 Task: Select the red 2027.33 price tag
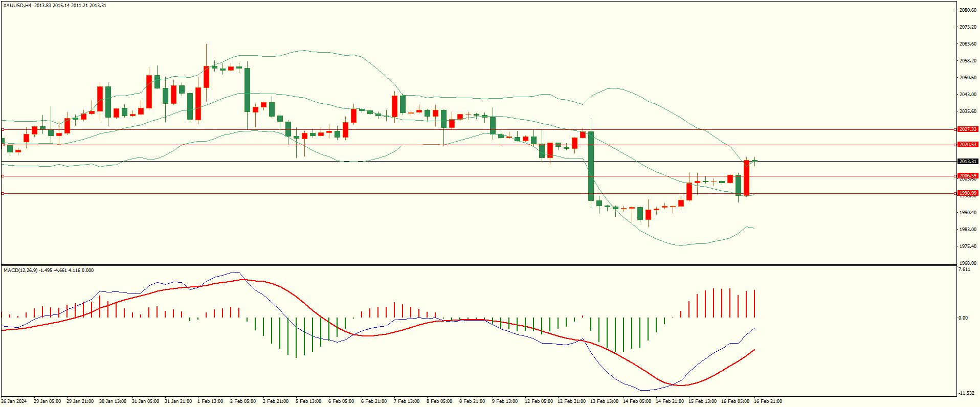tap(968, 129)
